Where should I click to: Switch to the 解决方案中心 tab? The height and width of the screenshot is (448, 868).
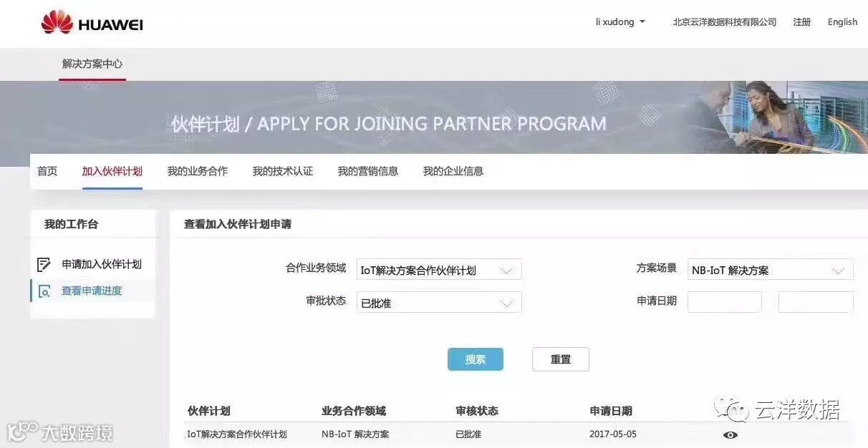[x=92, y=64]
